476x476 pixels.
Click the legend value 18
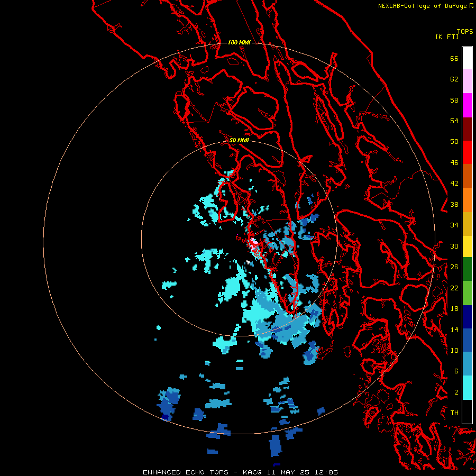(x=454, y=309)
